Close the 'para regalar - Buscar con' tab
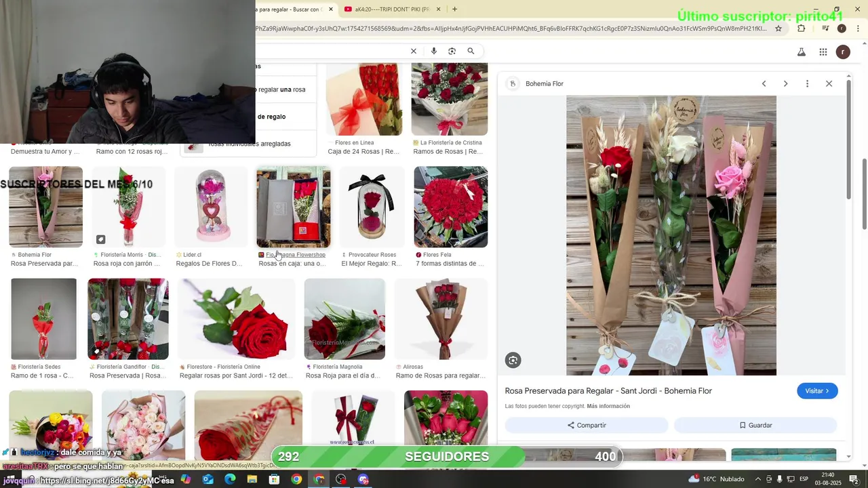 [331, 9]
